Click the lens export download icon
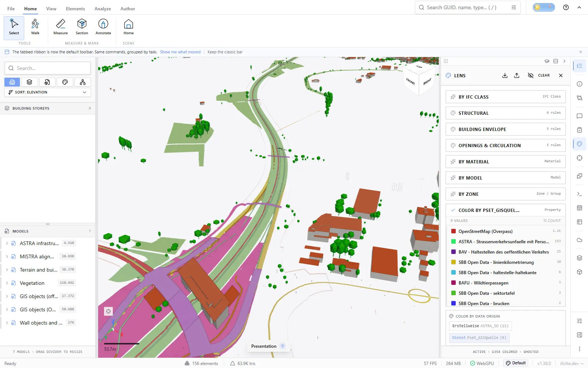The image size is (588, 368). pos(505,75)
